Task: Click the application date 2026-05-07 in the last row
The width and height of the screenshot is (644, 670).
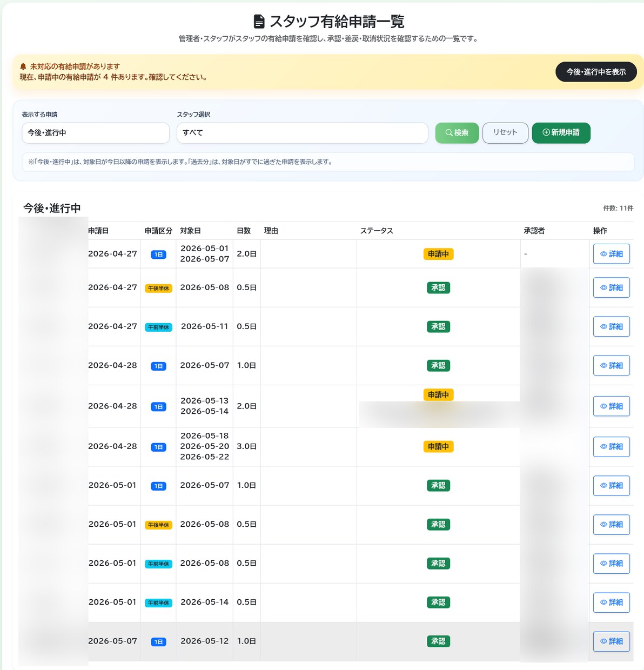Action: 113,641
